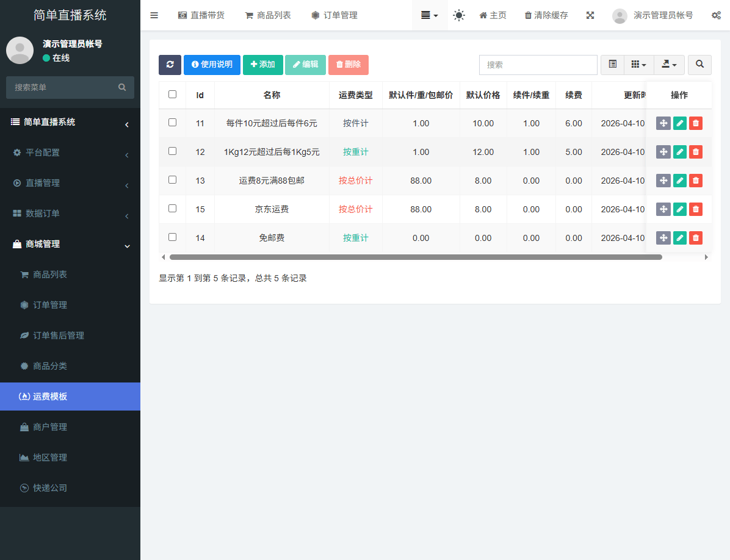Open 地区管理 in the sidebar
This screenshot has height=560, width=730.
70,458
